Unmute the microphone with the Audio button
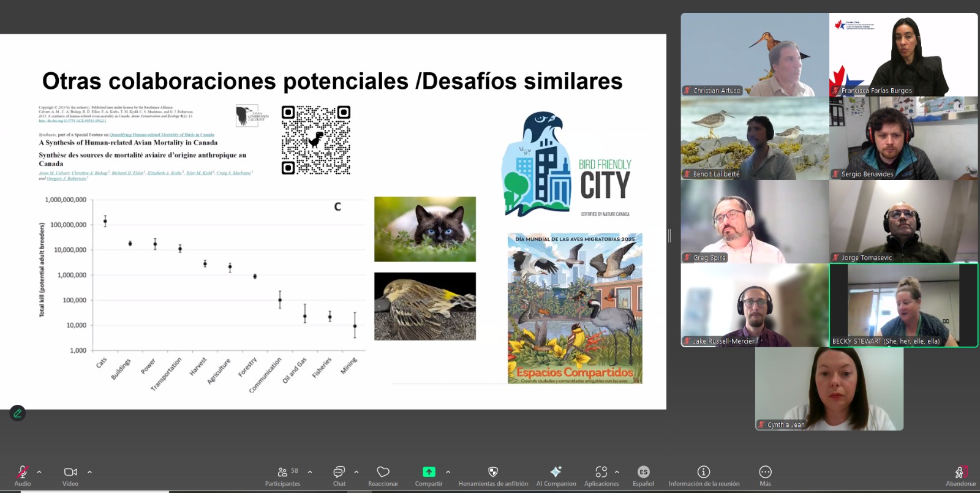The image size is (980, 493). coord(23,475)
